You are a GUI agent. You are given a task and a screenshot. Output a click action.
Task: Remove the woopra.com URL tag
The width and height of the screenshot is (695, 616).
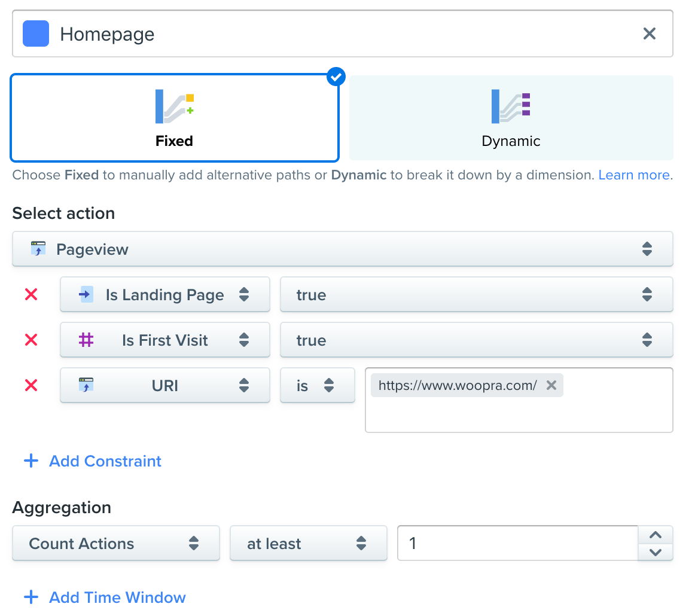point(551,386)
